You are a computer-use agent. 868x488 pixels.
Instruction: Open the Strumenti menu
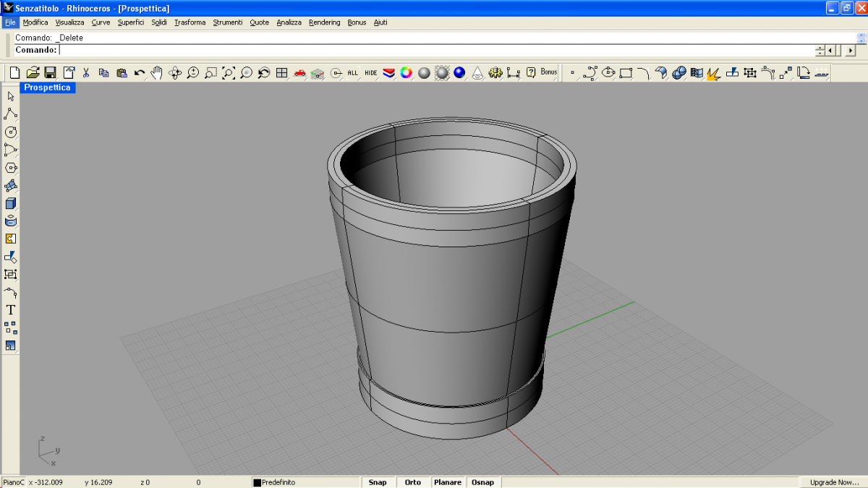click(228, 22)
